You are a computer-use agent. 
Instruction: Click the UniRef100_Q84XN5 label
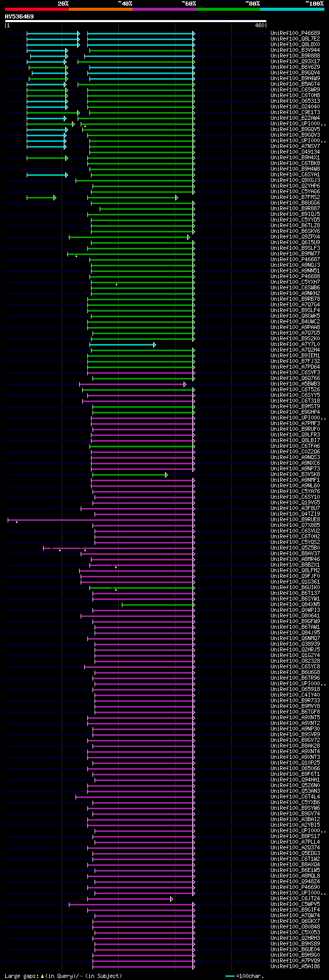[295, 605]
